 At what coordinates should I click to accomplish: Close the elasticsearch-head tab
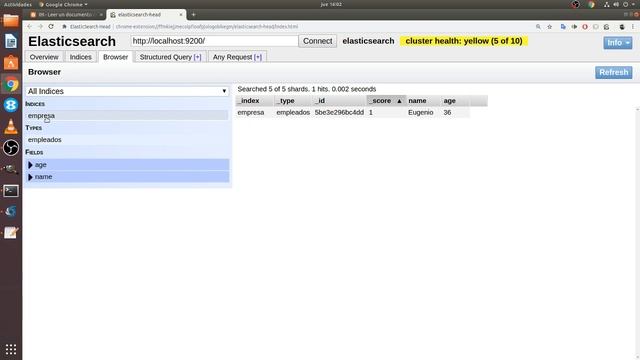point(181,14)
